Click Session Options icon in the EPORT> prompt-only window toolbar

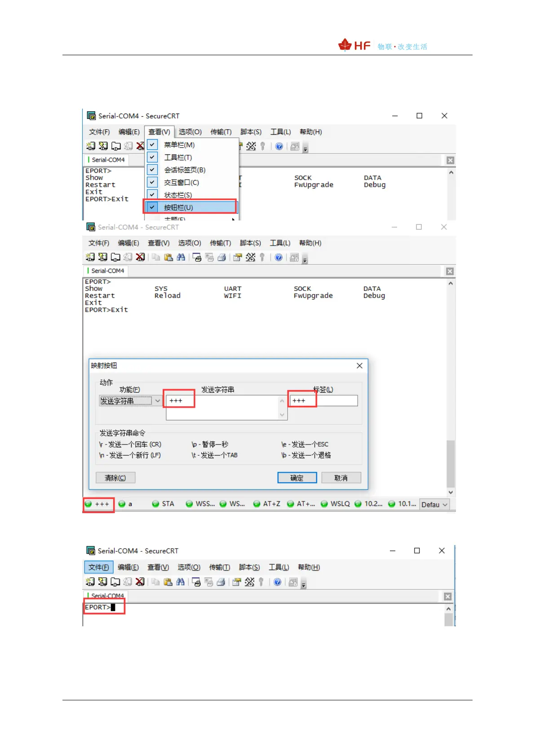[237, 582]
